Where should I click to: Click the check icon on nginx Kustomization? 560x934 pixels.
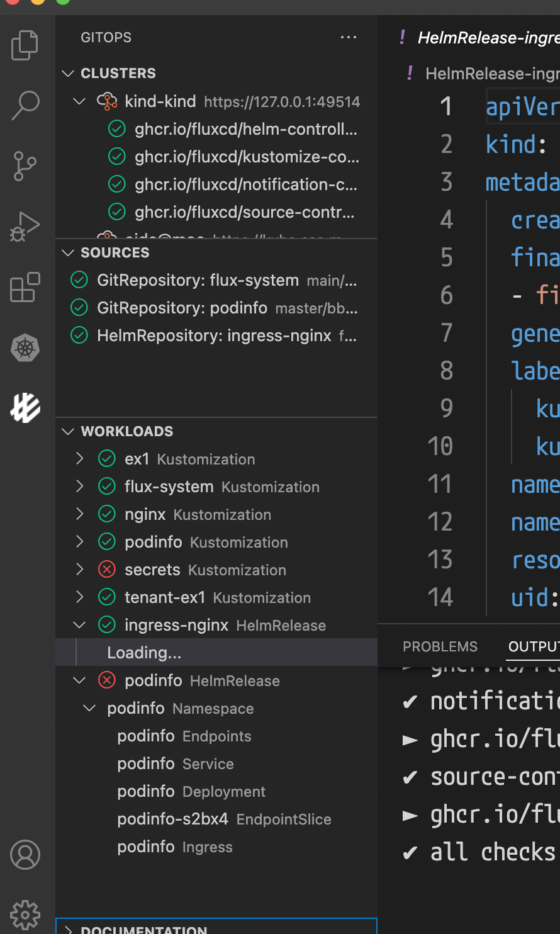pyautogui.click(x=107, y=514)
